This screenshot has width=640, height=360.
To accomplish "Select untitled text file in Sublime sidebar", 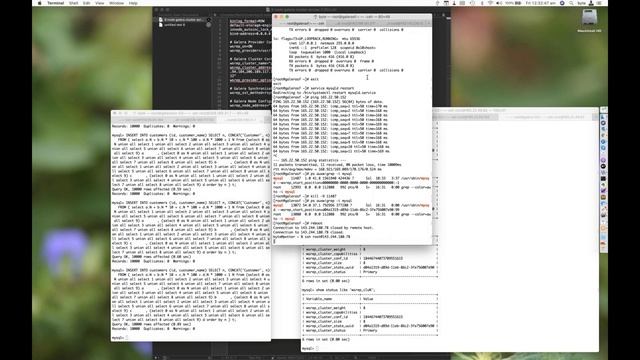I will click(174, 25).
